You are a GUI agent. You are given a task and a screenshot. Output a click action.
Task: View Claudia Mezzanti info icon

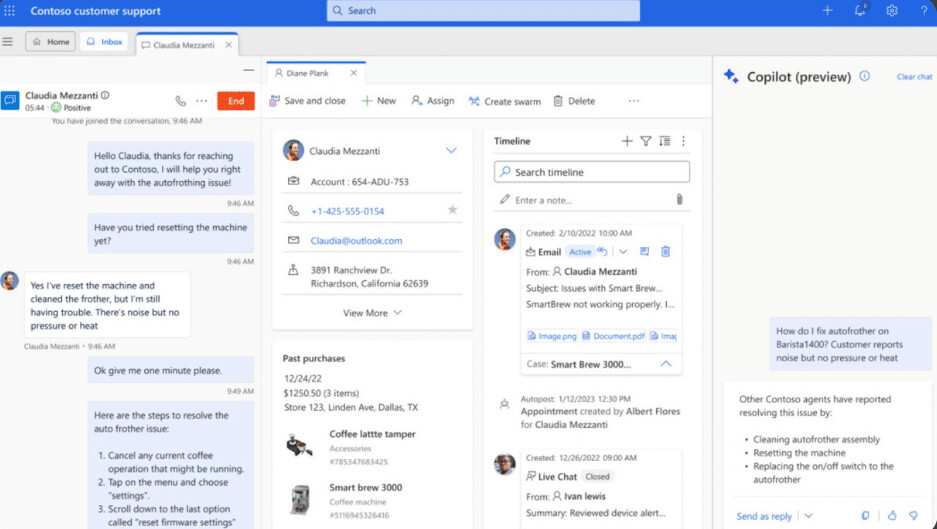click(x=105, y=95)
